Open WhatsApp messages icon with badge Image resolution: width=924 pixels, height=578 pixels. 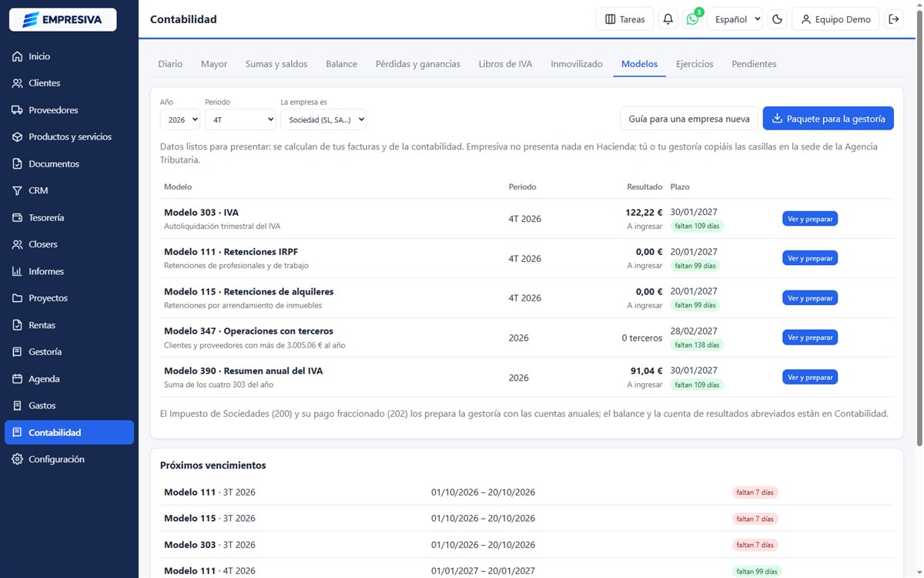pos(693,19)
